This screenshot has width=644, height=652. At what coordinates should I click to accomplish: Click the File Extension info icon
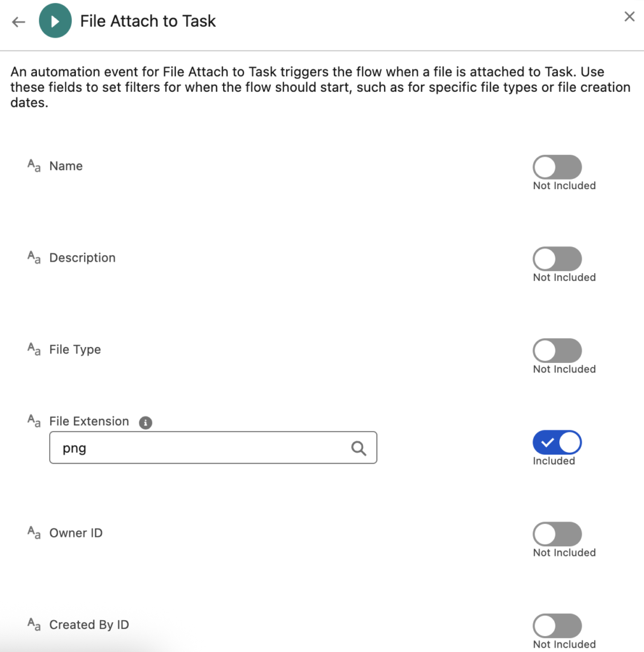point(146,422)
